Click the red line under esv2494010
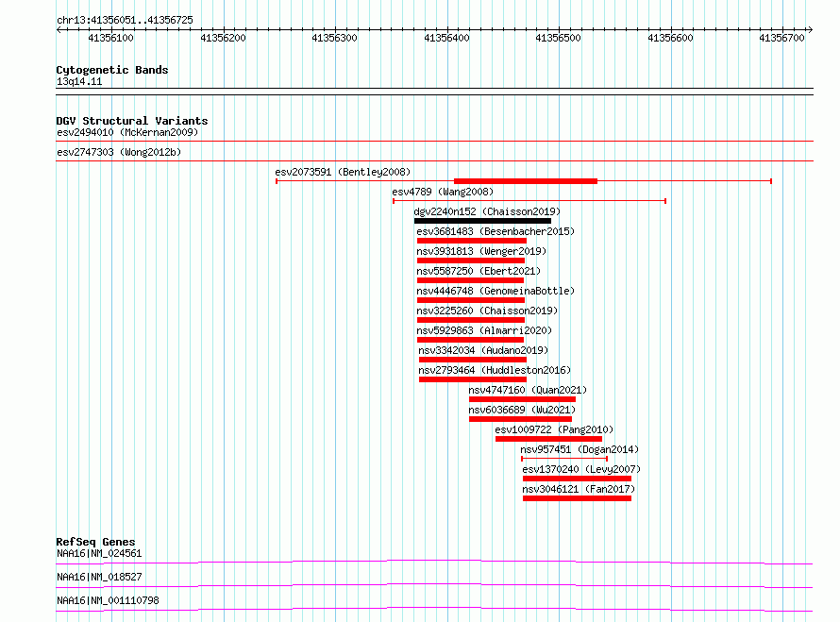Viewport: 840px width, 622px height. pyautogui.click(x=434, y=142)
